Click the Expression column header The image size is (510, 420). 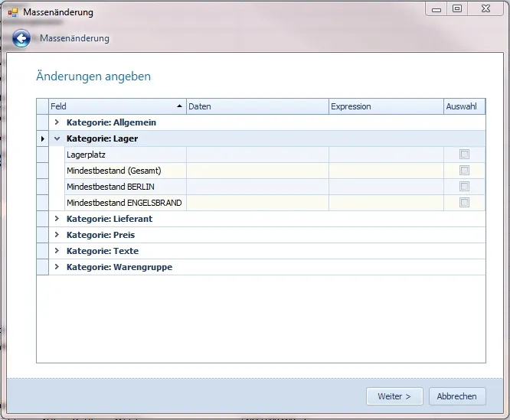(x=387, y=106)
